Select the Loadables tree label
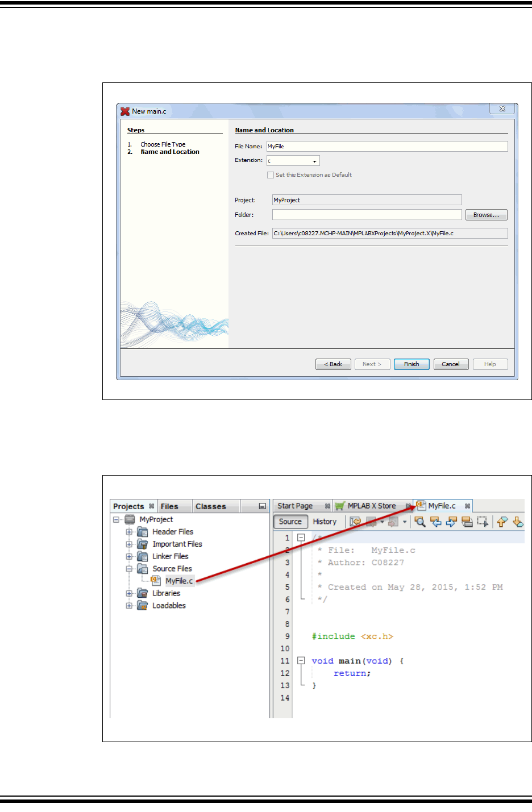 pos(169,606)
